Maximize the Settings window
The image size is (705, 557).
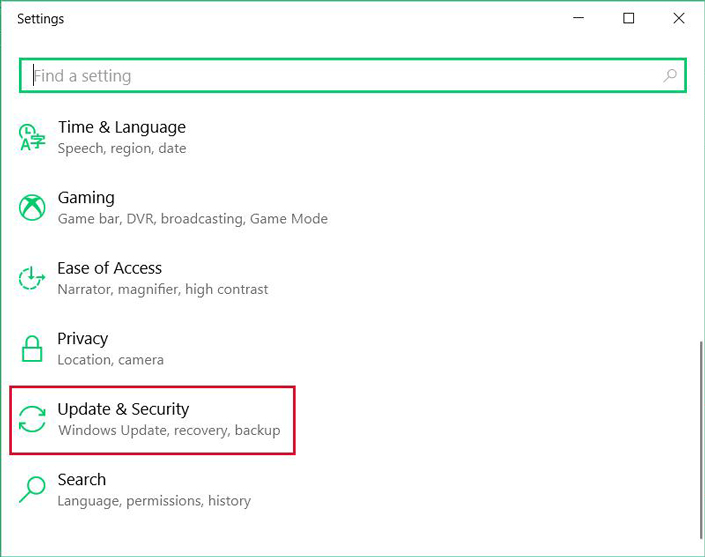[629, 18]
